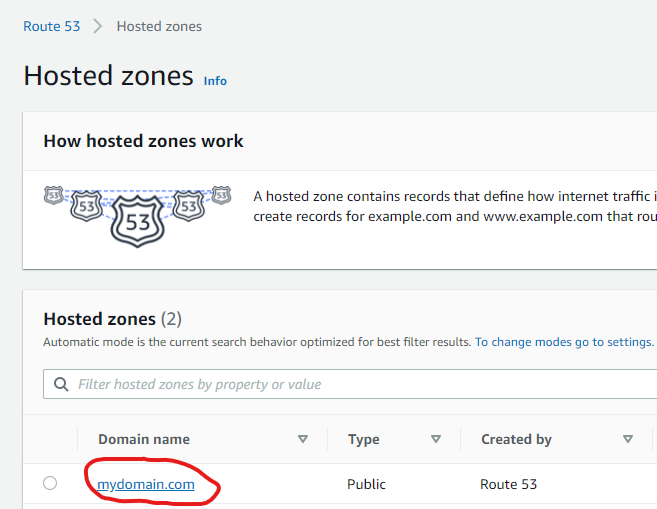Click the small far-left 53 shield icon
This screenshot has height=509, width=657.
click(x=54, y=195)
